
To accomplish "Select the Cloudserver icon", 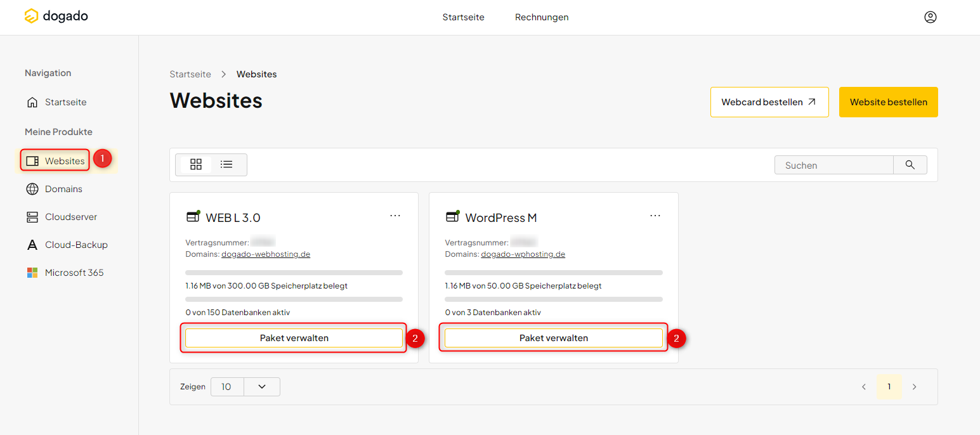I will coord(32,216).
